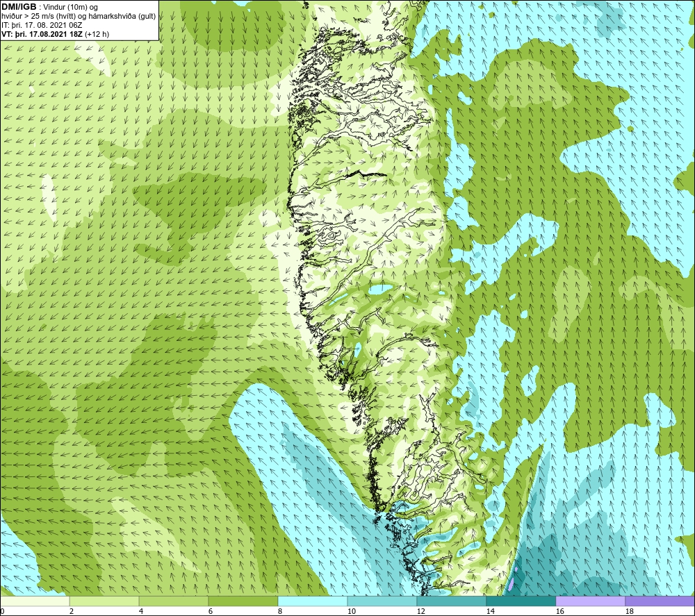Click the 14–16 m/s dark teal scale segment
695x616 pixels.
[521, 601]
